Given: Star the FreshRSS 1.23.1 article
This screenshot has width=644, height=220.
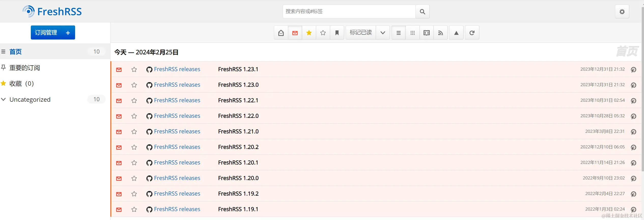Looking at the screenshot, I should (134, 69).
